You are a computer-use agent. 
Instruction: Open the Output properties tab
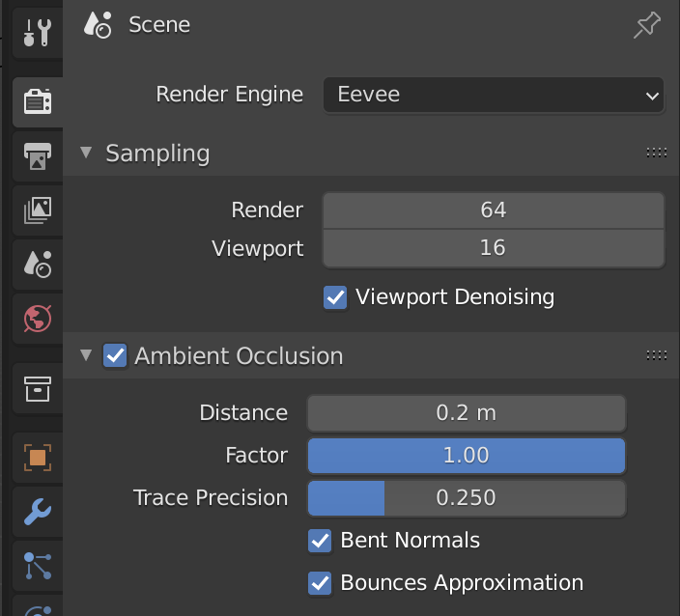click(x=38, y=156)
